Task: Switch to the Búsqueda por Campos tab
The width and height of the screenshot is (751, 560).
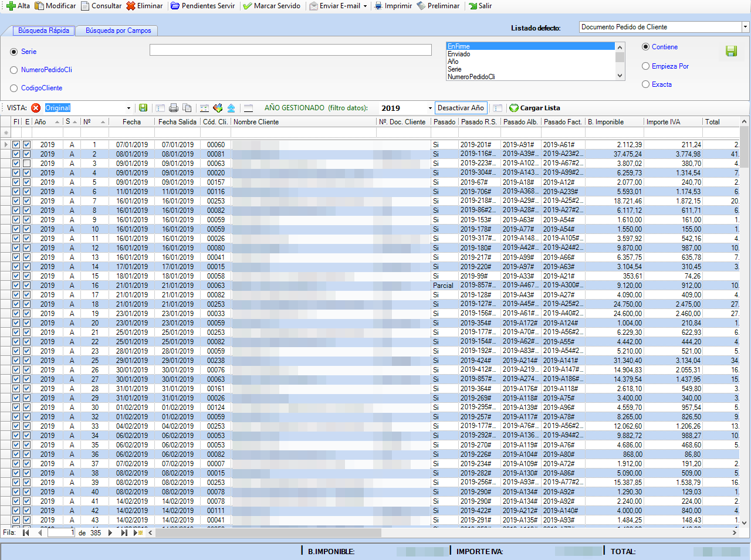Action: (x=119, y=30)
